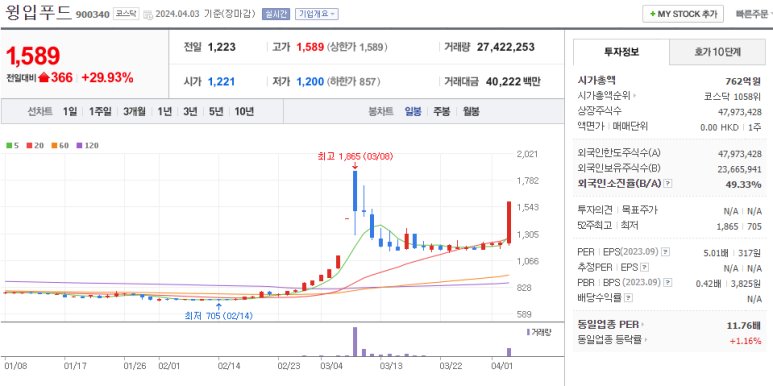The height and width of the screenshot is (386, 773).
Task: Select the 일봉 candlestick chart
Action: pyautogui.click(x=413, y=111)
